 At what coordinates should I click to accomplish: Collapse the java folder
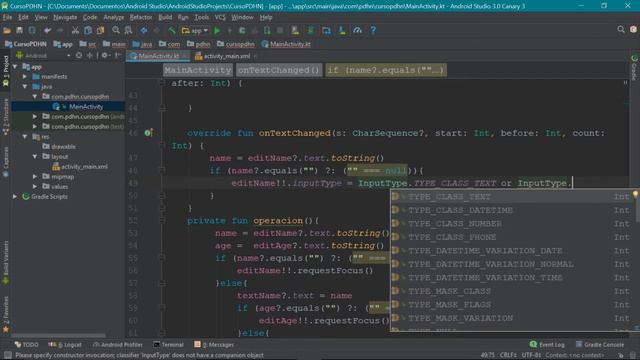pyautogui.click(x=25, y=87)
